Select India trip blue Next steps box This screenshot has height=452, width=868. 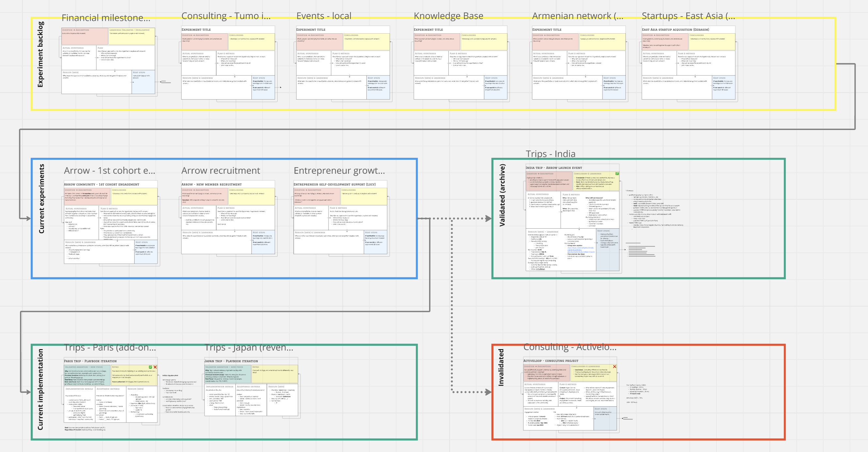(x=608, y=250)
